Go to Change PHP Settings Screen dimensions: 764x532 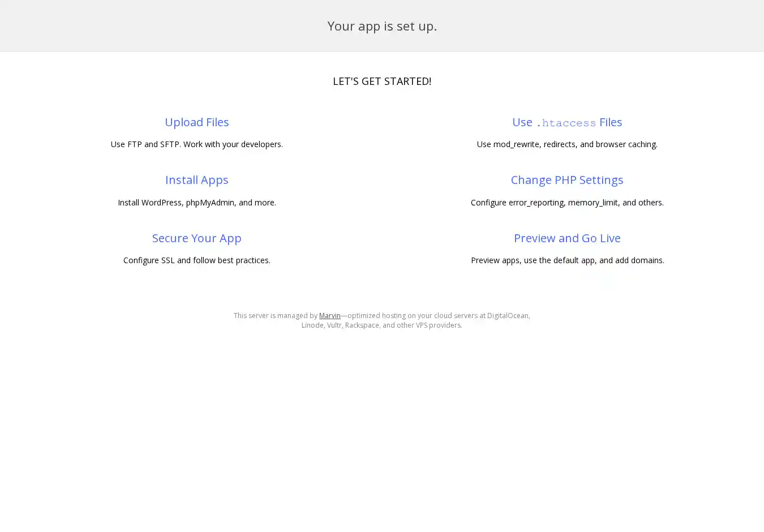pos(566,180)
